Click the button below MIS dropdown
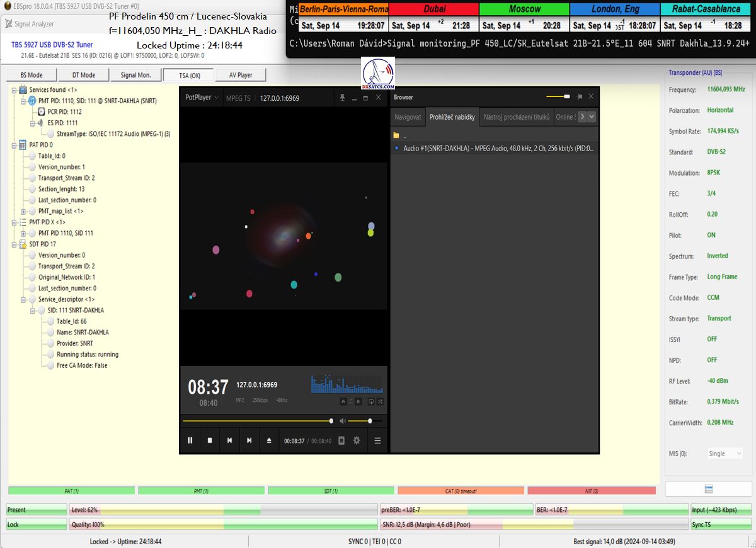 point(708,489)
